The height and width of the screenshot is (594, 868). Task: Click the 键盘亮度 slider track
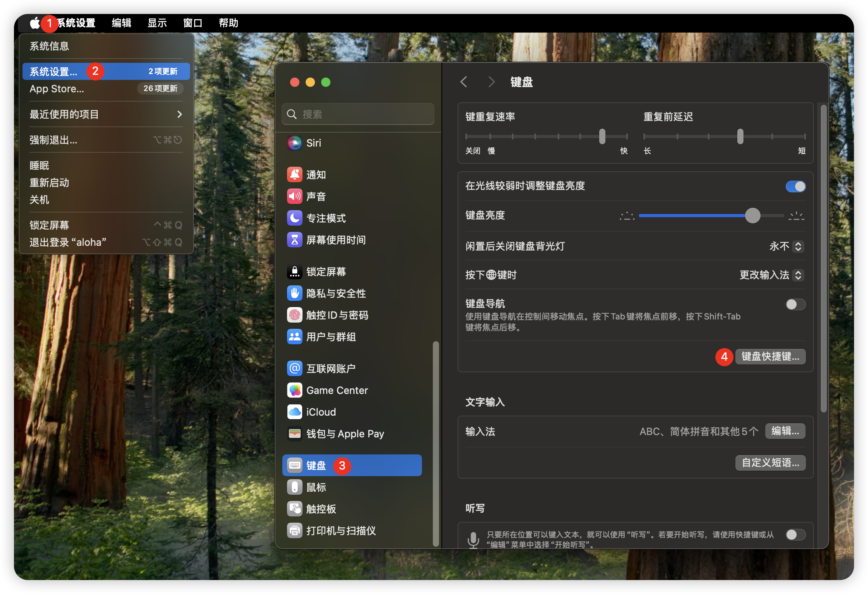694,216
